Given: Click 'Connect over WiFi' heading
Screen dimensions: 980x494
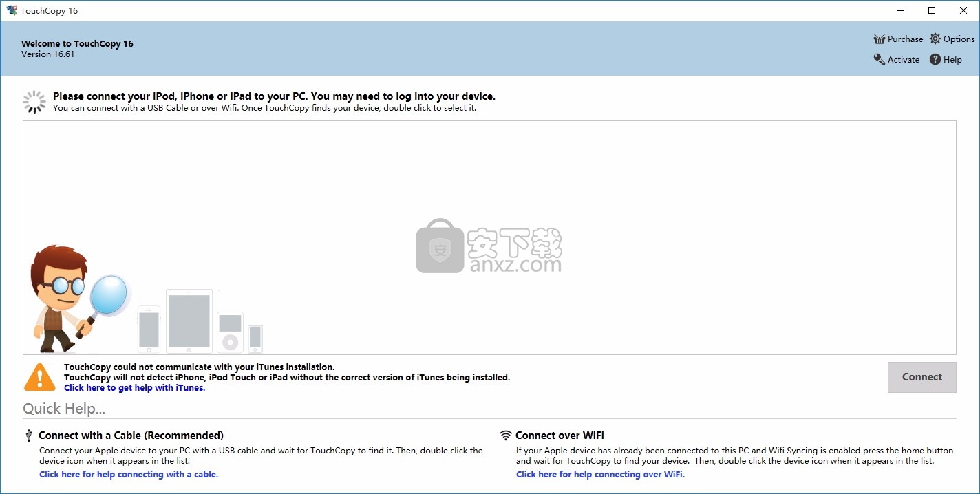Looking at the screenshot, I should pos(560,436).
